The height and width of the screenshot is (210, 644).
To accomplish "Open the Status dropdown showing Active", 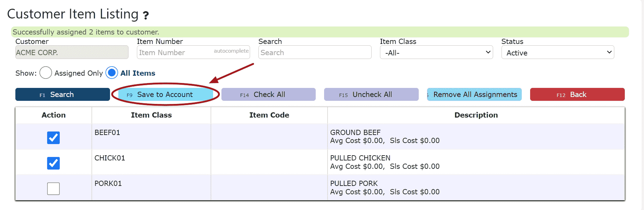I will 558,52.
